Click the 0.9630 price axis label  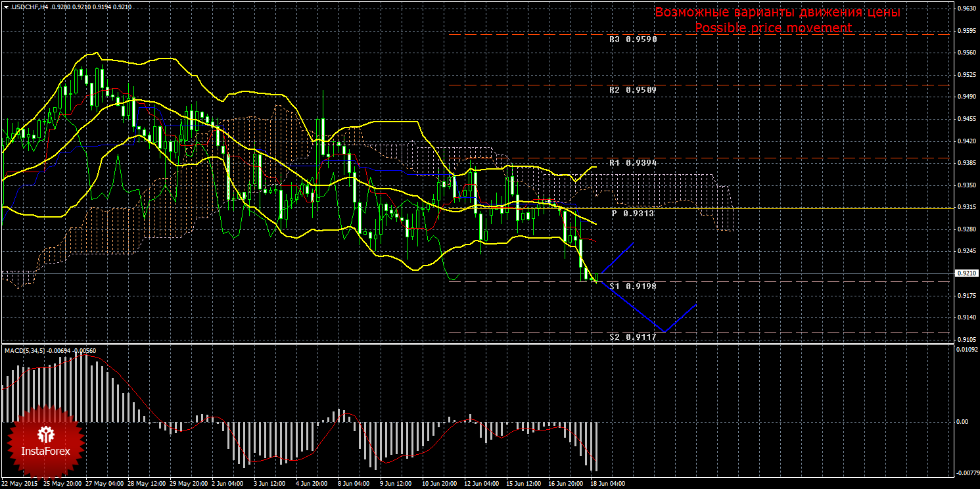[x=966, y=9]
